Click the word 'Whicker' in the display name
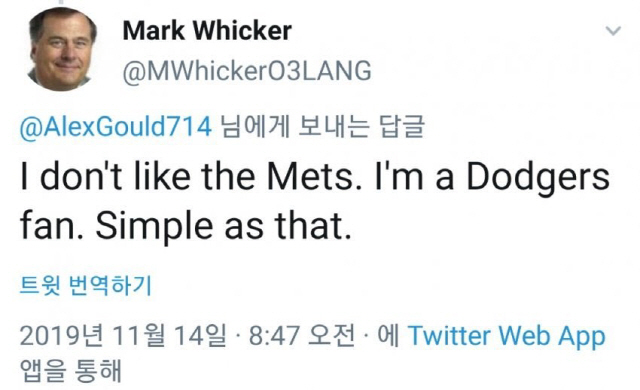The height and width of the screenshot is (390, 640). click(242, 31)
